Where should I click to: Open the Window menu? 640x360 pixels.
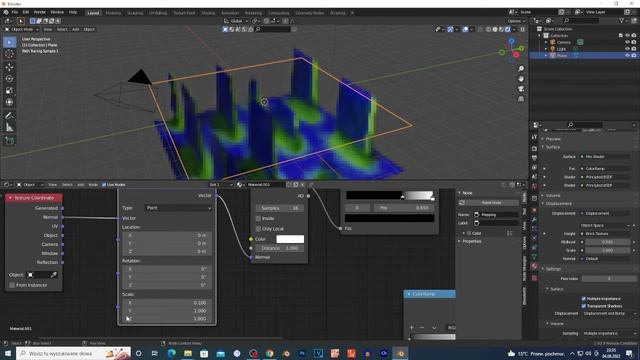(57, 13)
